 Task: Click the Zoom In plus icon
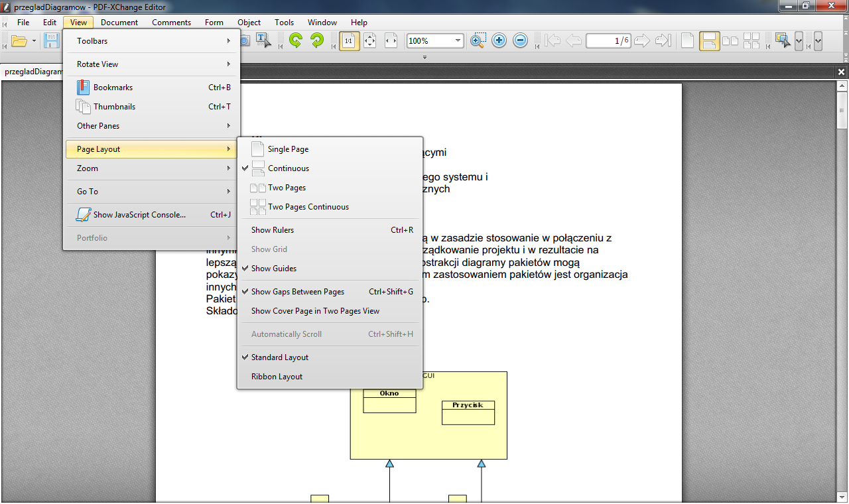coord(499,40)
